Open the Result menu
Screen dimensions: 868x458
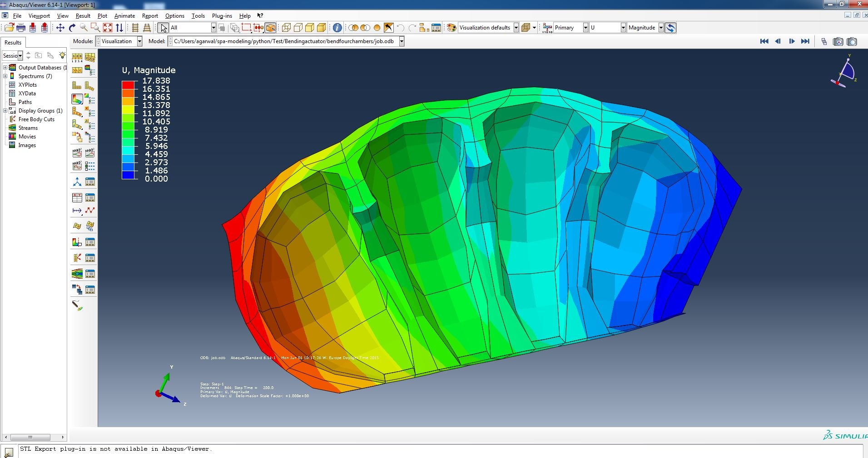[x=83, y=16]
